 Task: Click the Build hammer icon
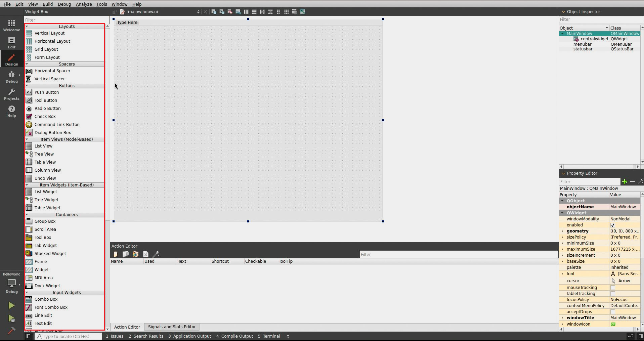11,331
